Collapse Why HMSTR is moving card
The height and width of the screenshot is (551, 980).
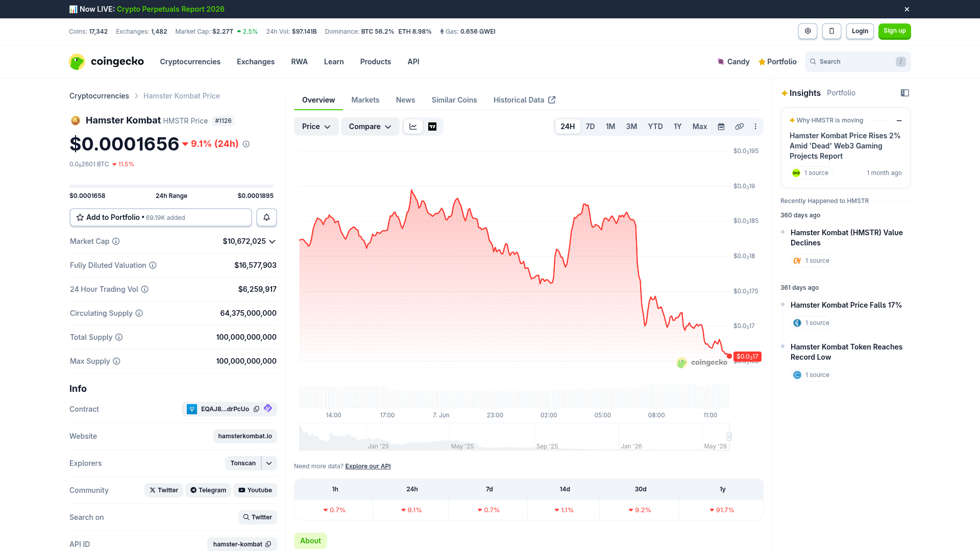coord(899,120)
